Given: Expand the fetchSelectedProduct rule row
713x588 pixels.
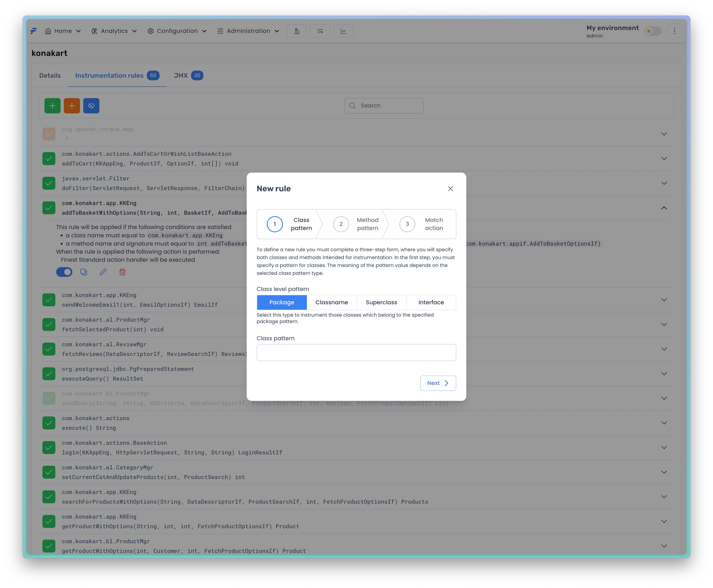Looking at the screenshot, I should pos(664,324).
